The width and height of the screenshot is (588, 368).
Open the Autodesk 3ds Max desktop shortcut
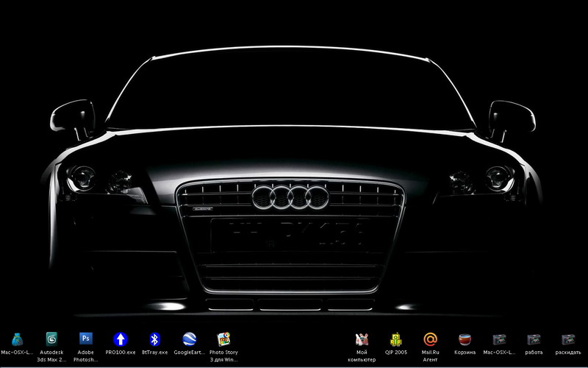(51, 339)
